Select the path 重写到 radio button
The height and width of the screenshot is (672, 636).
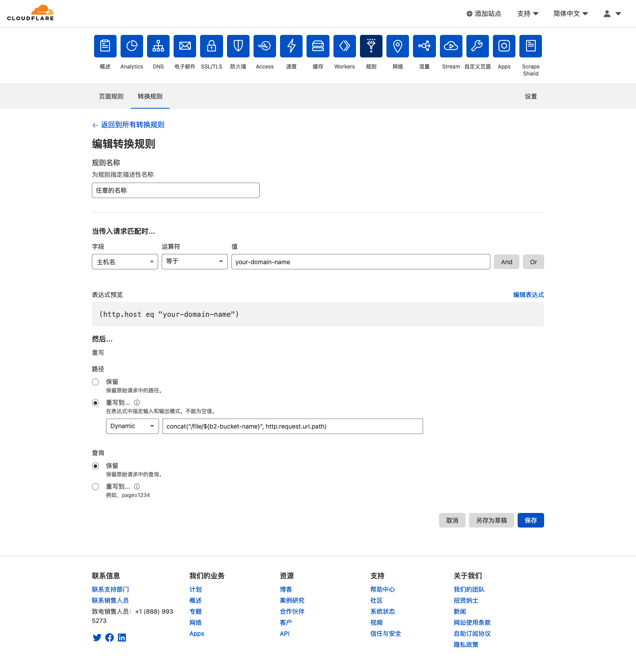click(x=95, y=402)
